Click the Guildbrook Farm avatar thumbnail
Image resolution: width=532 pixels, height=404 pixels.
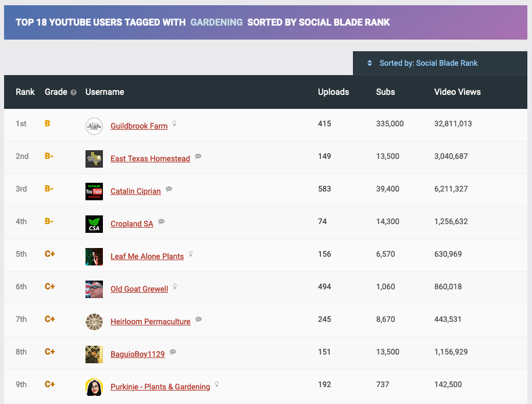(94, 126)
